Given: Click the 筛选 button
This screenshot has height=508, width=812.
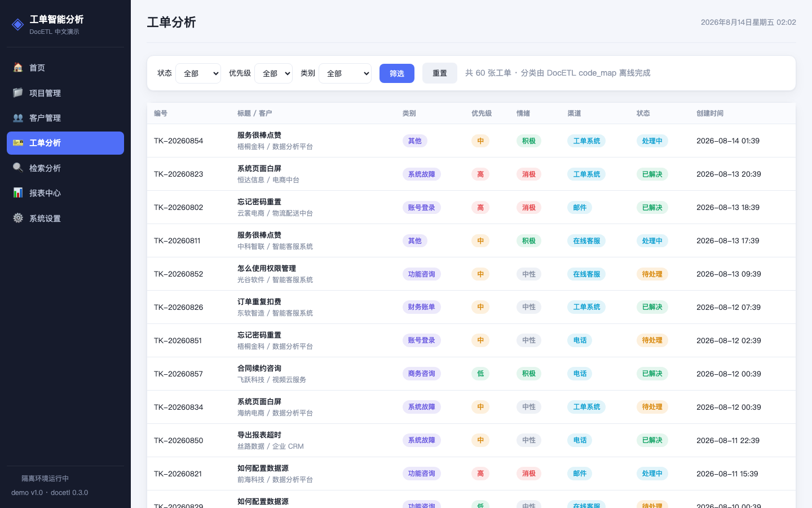Looking at the screenshot, I should (397, 73).
